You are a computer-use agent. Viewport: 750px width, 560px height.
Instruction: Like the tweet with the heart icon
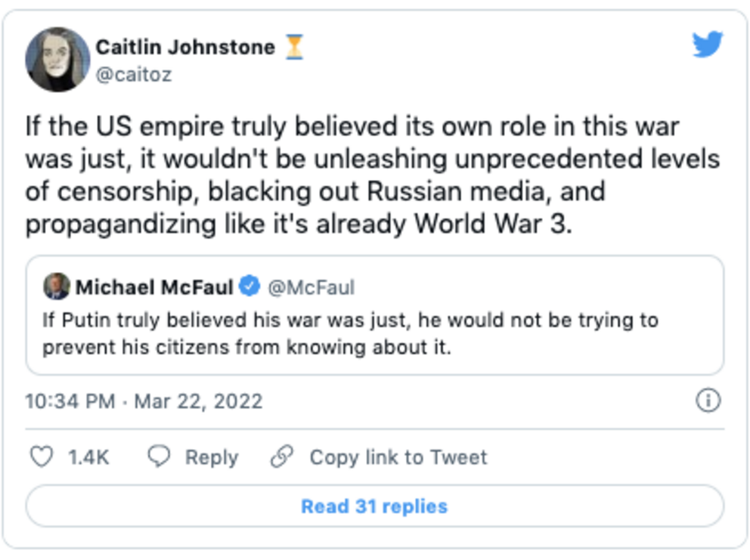point(42,456)
